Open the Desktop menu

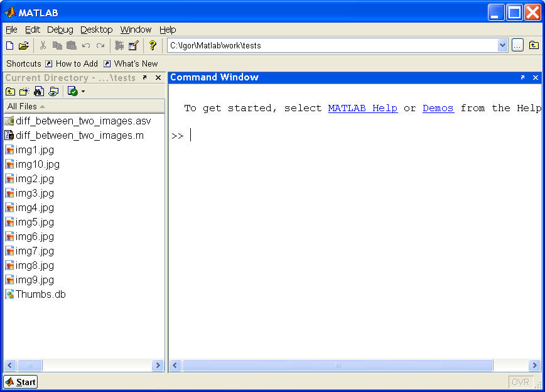[97, 30]
